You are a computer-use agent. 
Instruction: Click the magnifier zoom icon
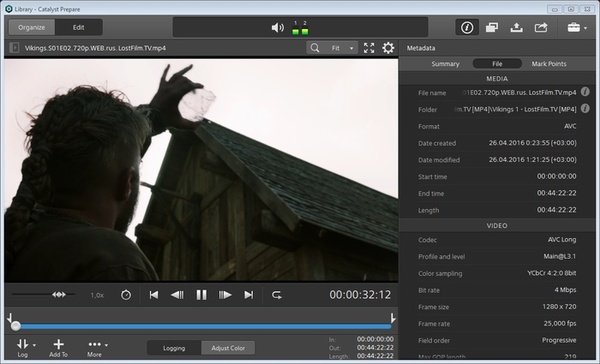(315, 48)
